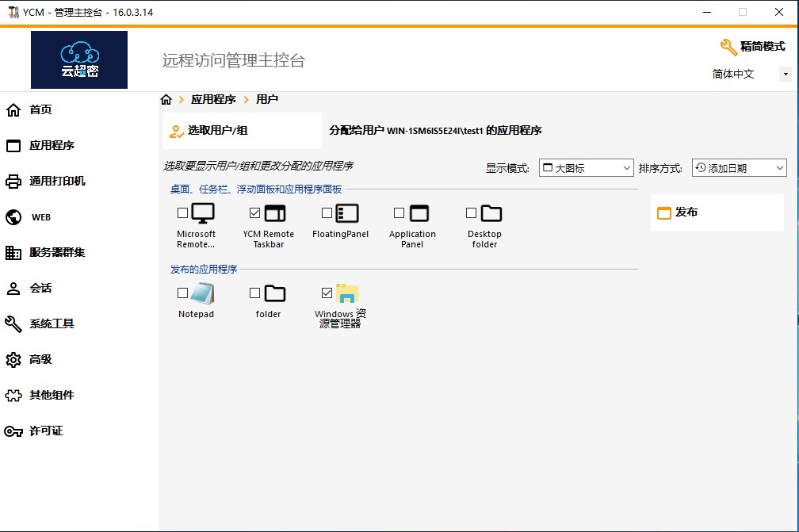799x532 pixels.
Task: Click the home icon in breadcrumb
Action: 166,99
